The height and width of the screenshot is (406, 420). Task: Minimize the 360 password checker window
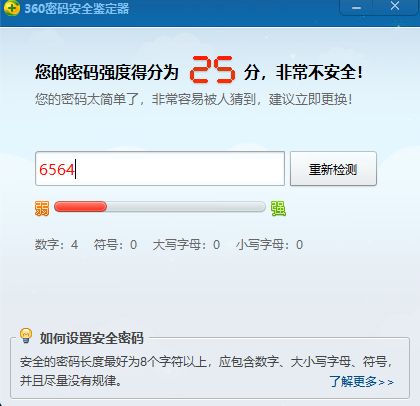tap(357, 7)
